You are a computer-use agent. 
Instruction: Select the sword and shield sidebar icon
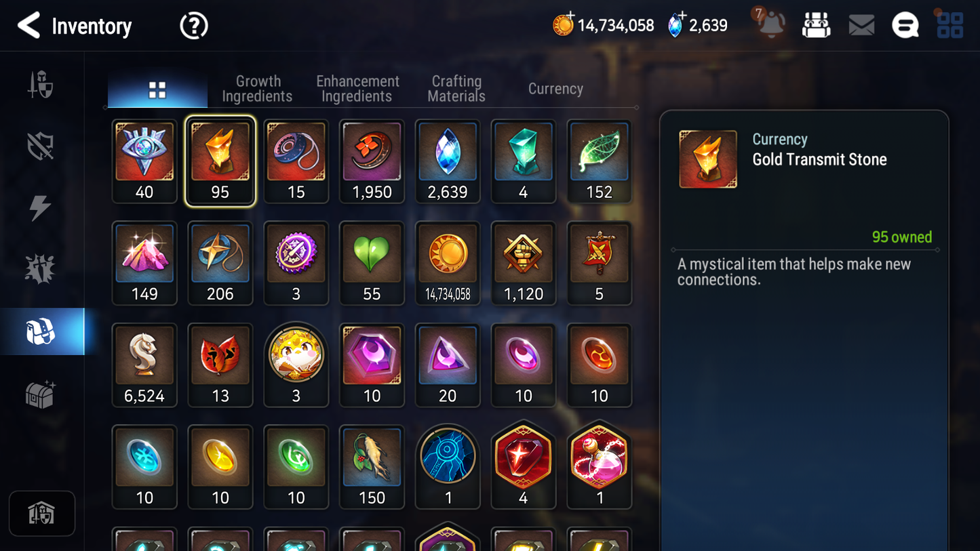pos(41,85)
